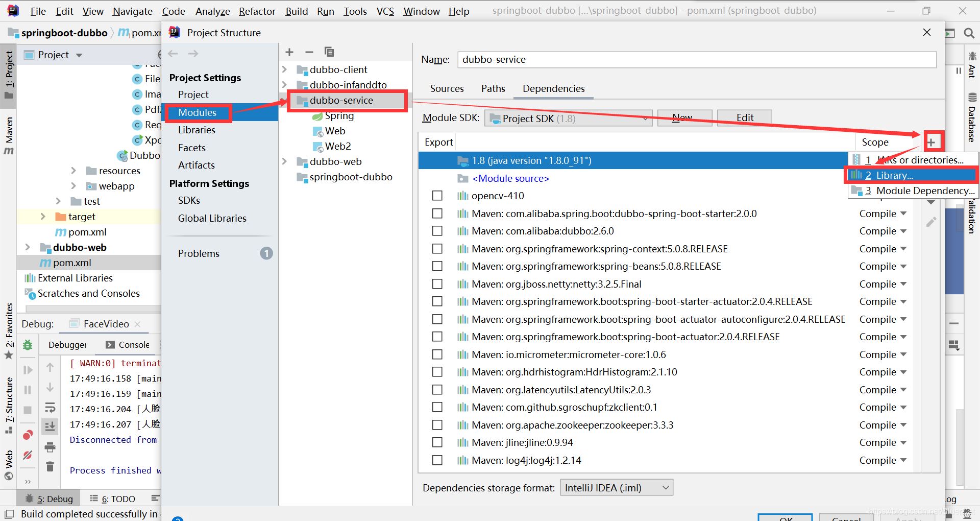Click the copy module icon
The width and height of the screenshot is (980, 521).
329,52
